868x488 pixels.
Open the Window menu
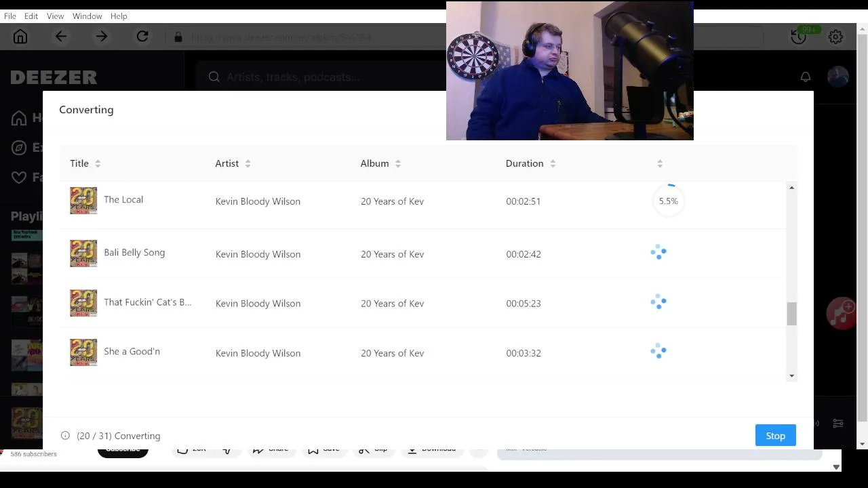87,16
